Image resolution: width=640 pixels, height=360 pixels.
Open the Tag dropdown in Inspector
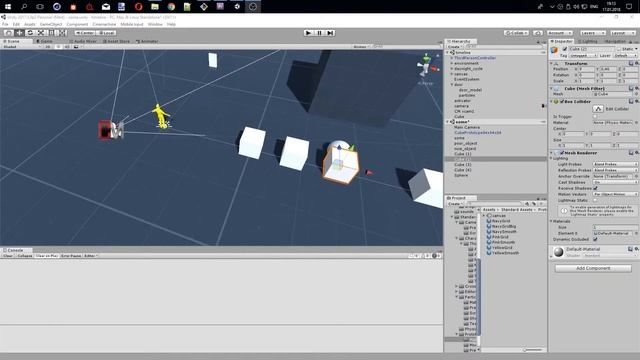[582, 56]
